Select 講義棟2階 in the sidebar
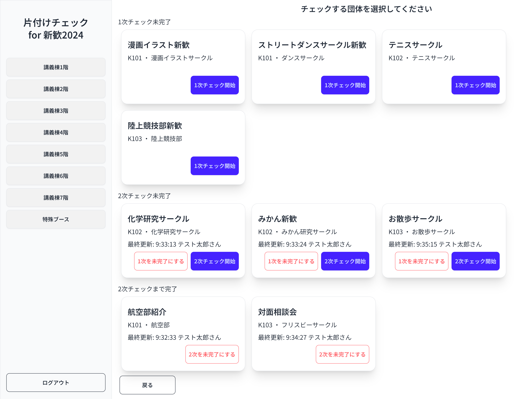The width and height of the screenshot is (532, 399). click(x=56, y=89)
